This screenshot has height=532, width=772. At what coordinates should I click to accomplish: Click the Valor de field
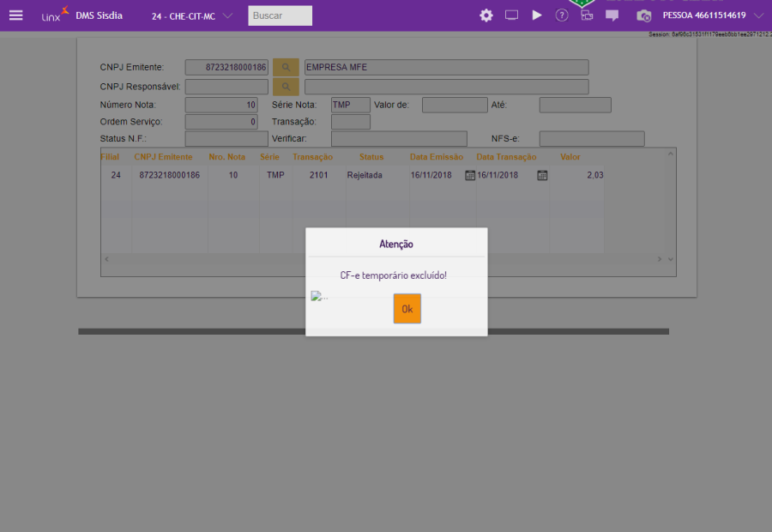coord(455,105)
